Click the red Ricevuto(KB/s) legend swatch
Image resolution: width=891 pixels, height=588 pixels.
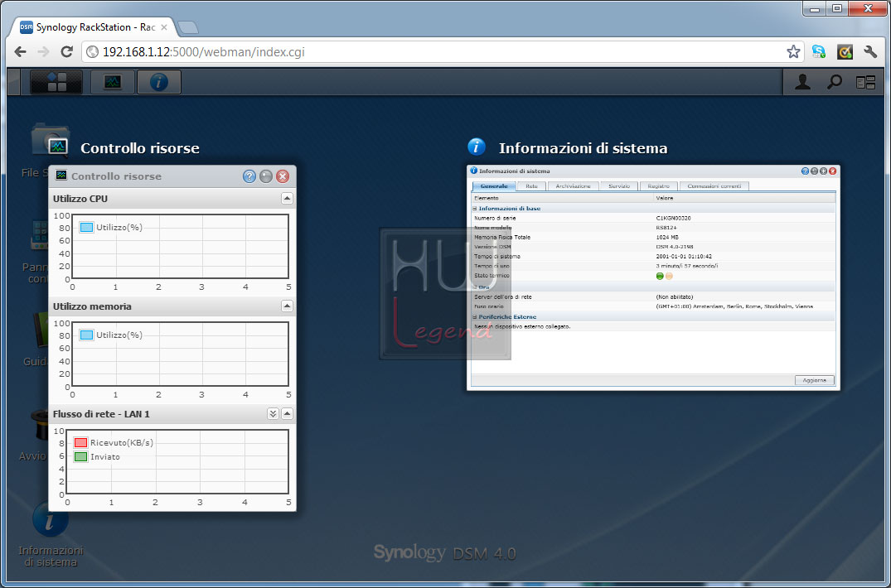tap(80, 443)
